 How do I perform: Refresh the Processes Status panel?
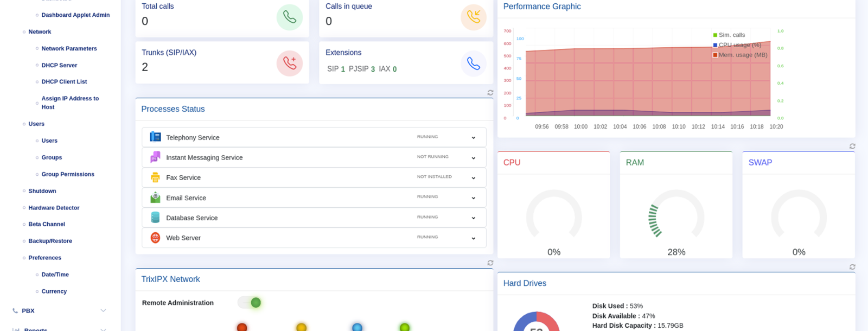pos(490,93)
